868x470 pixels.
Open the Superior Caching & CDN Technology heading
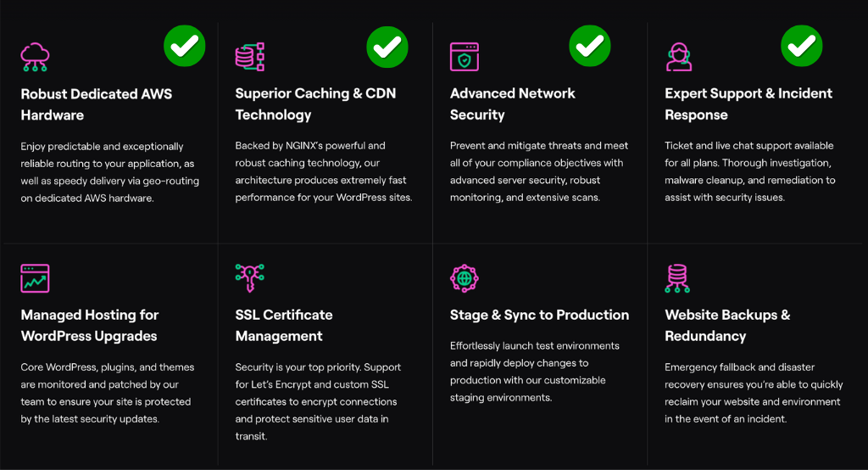tap(315, 104)
